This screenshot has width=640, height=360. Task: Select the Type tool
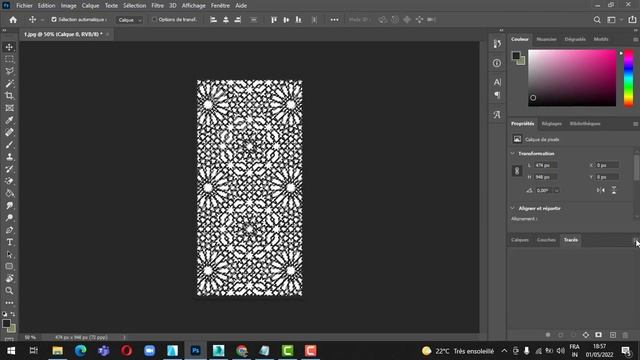[9, 242]
